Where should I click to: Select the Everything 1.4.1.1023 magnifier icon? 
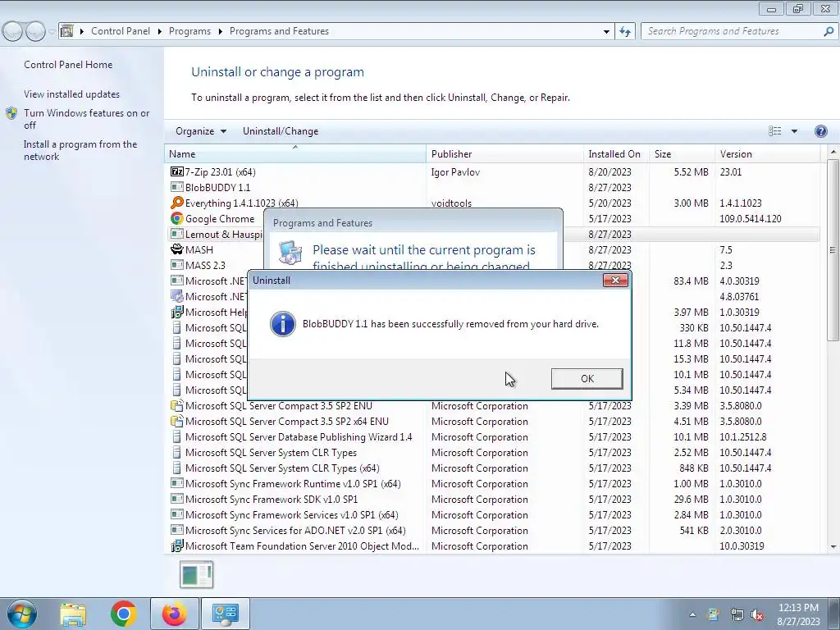(177, 203)
